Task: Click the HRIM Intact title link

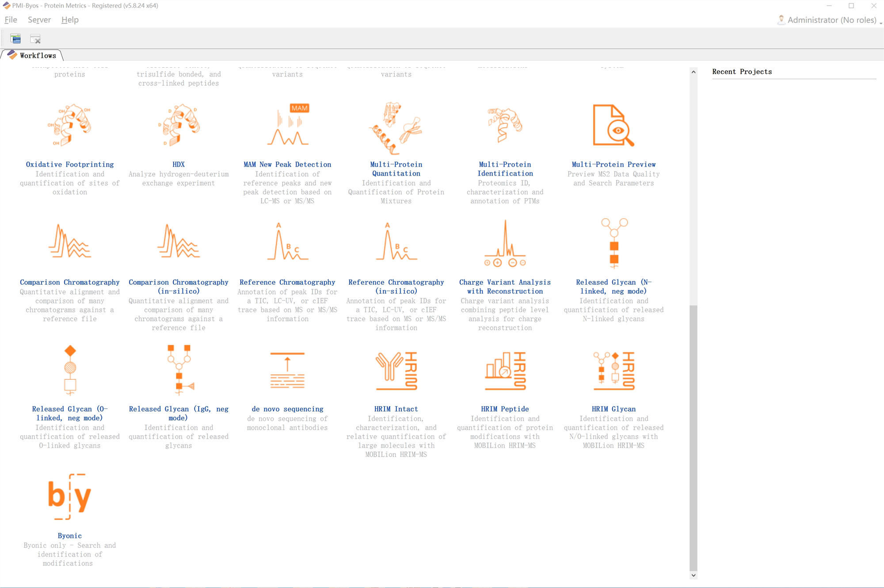Action: pyautogui.click(x=396, y=409)
